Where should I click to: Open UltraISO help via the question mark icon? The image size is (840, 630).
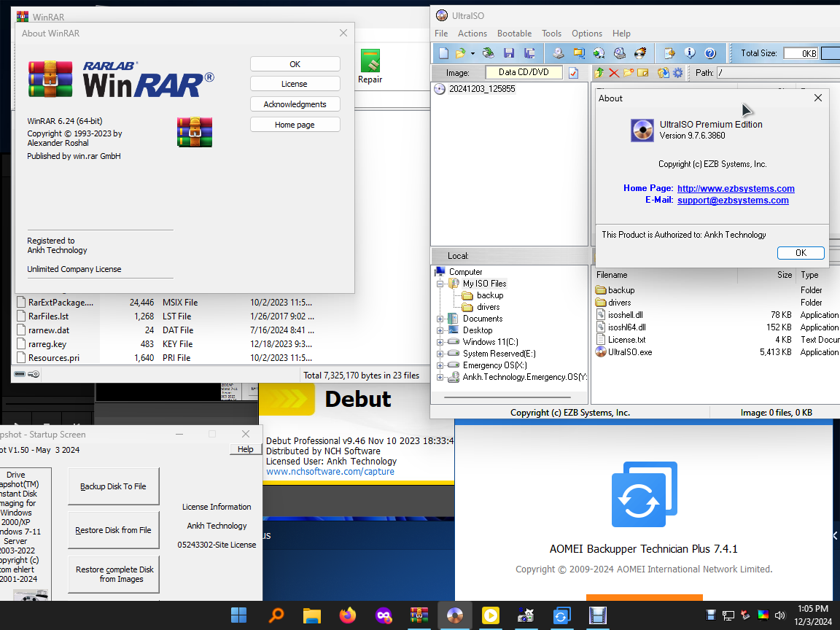coord(709,52)
